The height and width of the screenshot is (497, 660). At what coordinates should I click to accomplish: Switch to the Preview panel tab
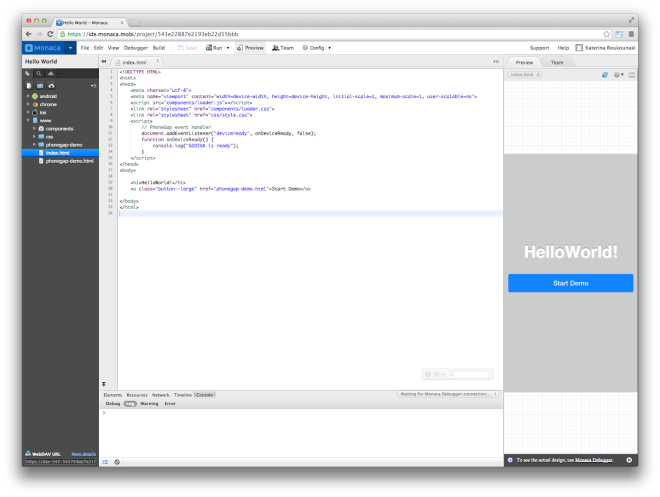[524, 62]
